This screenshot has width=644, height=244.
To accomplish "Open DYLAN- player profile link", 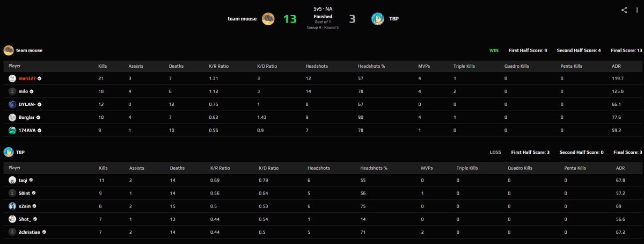I will [27, 104].
